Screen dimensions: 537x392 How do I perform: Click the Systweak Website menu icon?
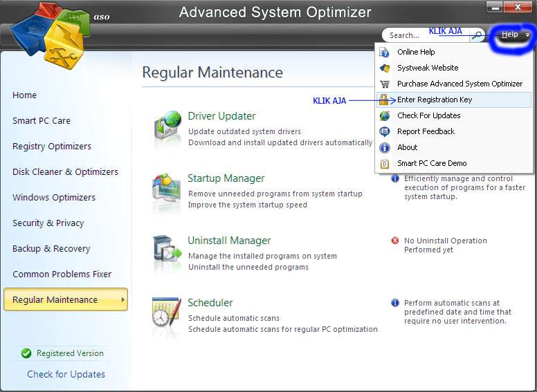click(x=385, y=68)
